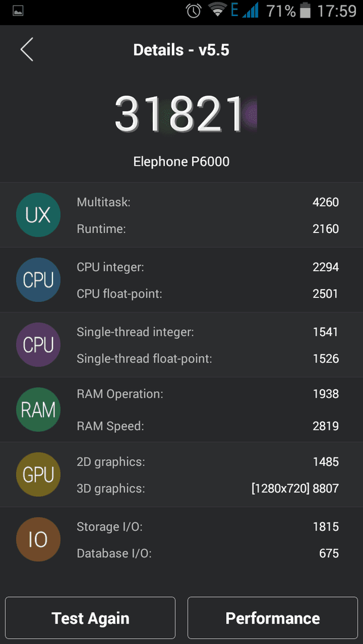Tap the olive GPU circle icon
The height and width of the screenshot is (644, 363).
pyautogui.click(x=38, y=475)
